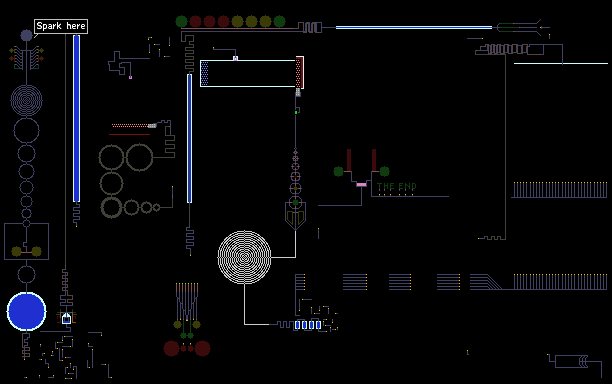Viewport: 612px width, 384px height.
Task: Click the left big dark red circle
Action: tap(171, 348)
